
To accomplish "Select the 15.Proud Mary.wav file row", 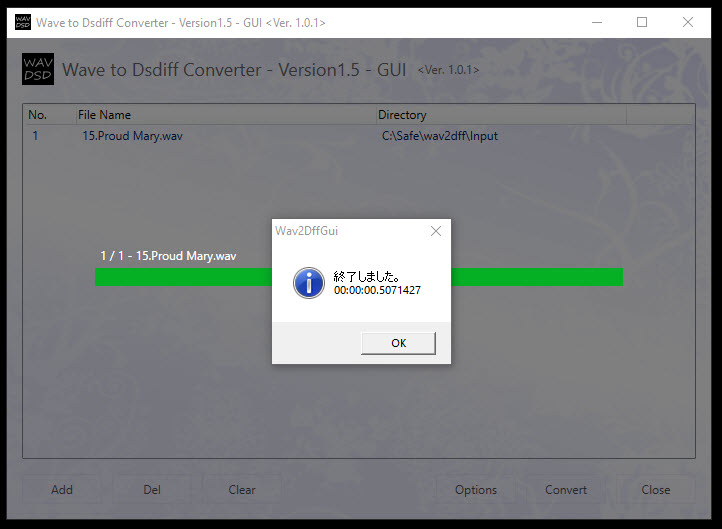I will (358, 136).
